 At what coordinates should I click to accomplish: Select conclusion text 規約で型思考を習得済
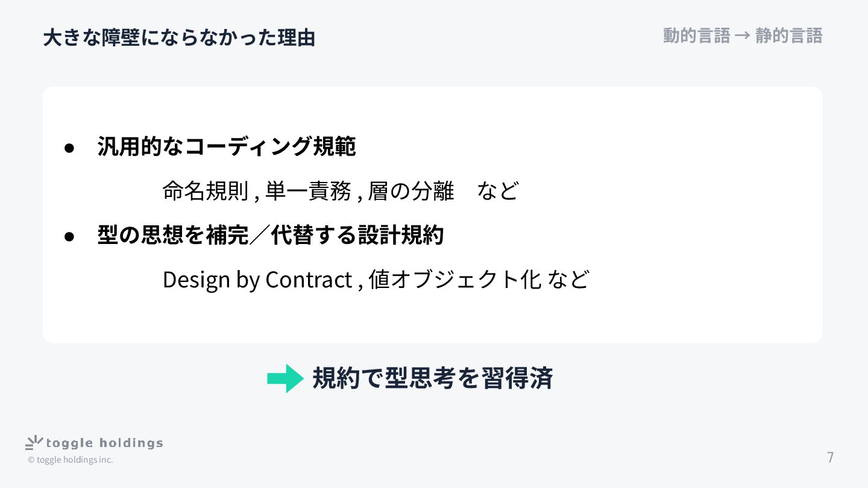pos(432,378)
